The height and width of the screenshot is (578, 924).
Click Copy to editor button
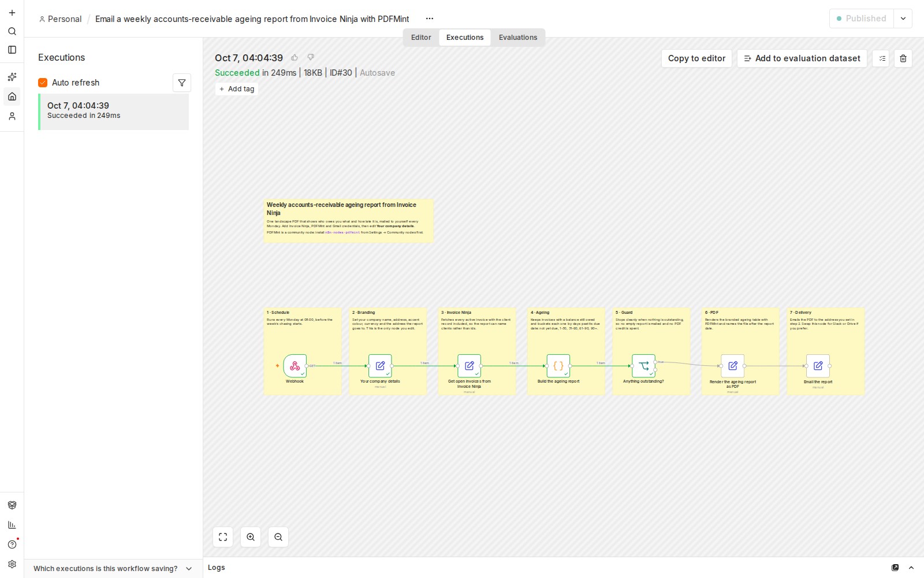[696, 58]
